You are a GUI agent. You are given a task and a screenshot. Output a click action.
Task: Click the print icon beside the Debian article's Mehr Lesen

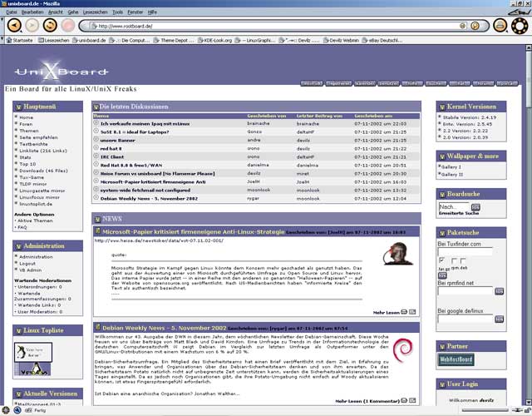[x=404, y=400]
